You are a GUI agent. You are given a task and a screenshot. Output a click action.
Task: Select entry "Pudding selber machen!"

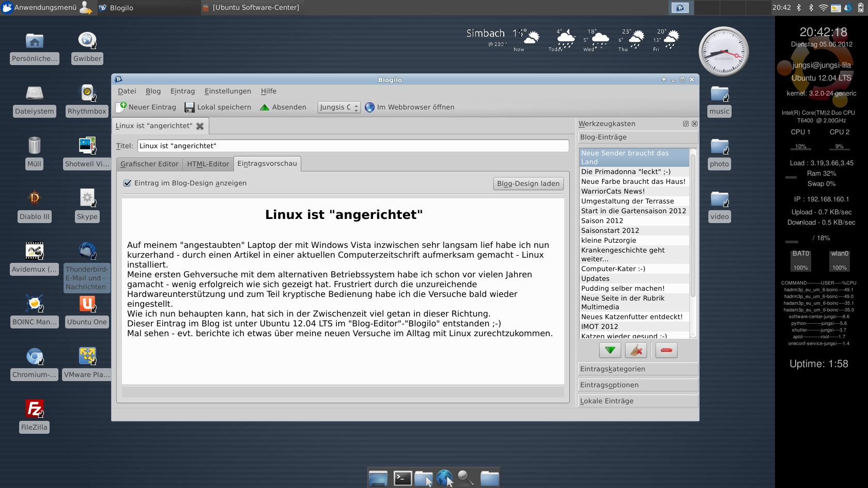point(634,289)
